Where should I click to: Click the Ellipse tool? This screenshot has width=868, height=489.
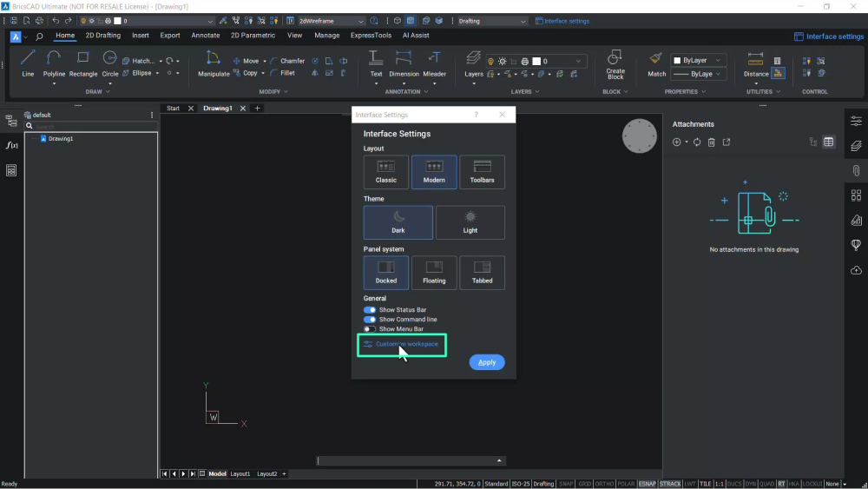137,73
